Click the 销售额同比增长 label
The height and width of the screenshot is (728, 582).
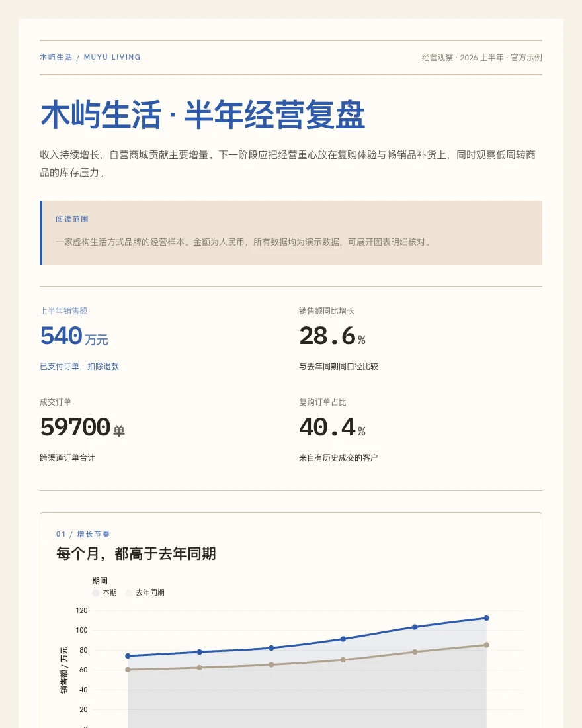(x=327, y=311)
